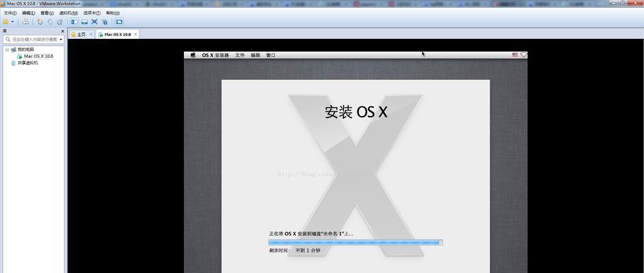Image resolution: width=644 pixels, height=273 pixels.
Task: Click the revert to snapshot icon
Action: click(x=50, y=22)
